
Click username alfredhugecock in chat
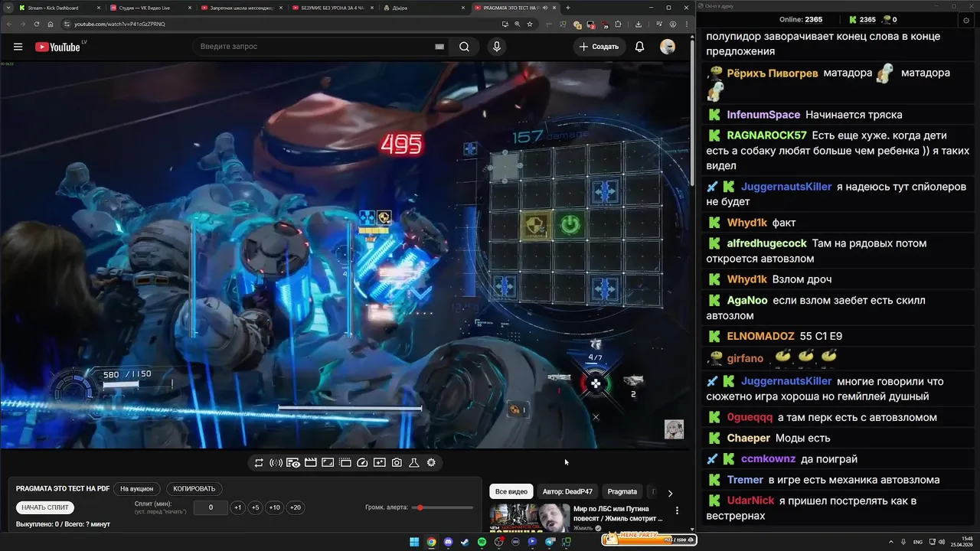767,243
